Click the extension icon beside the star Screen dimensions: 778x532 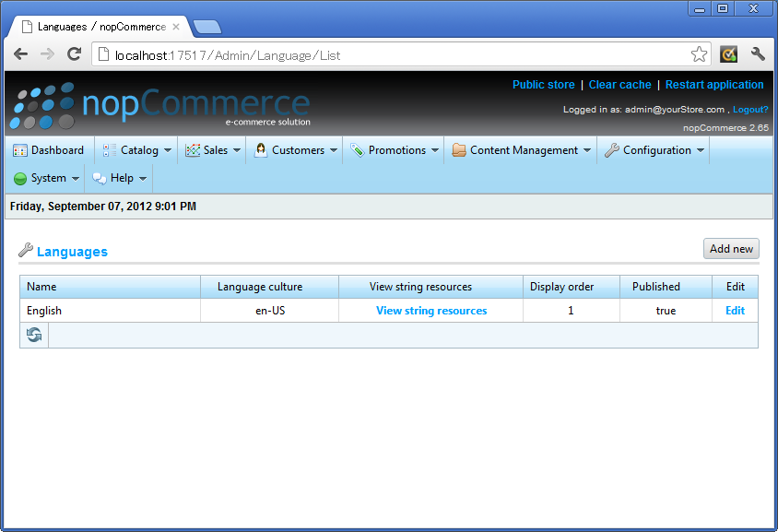[728, 54]
